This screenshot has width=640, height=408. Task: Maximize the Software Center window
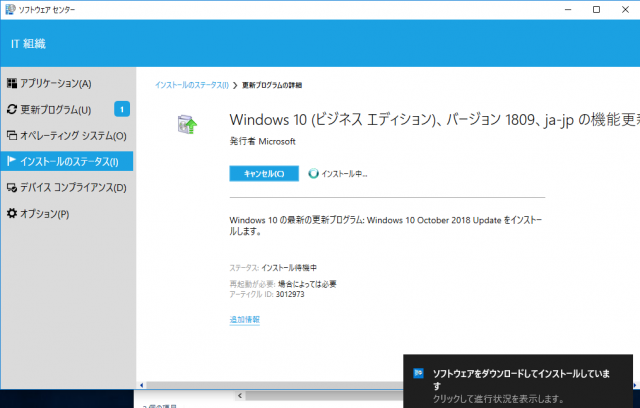click(596, 9)
